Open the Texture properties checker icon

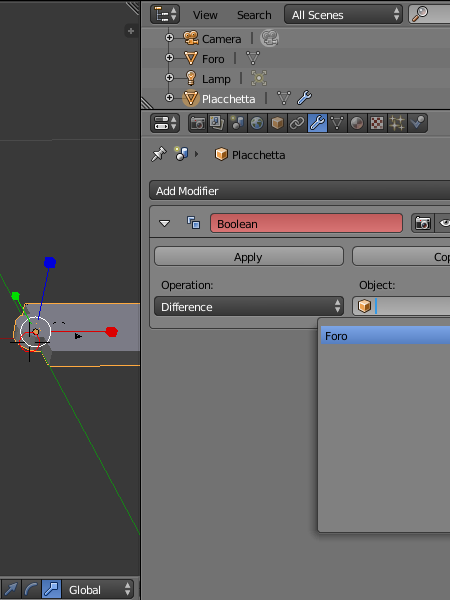click(x=377, y=123)
